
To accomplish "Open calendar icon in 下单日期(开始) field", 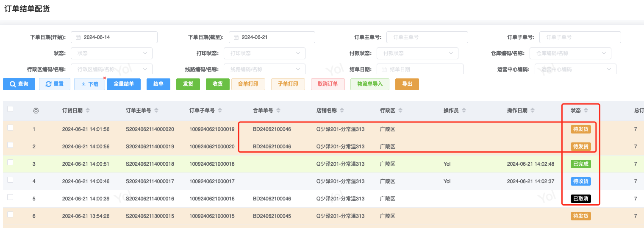I will point(78,37).
